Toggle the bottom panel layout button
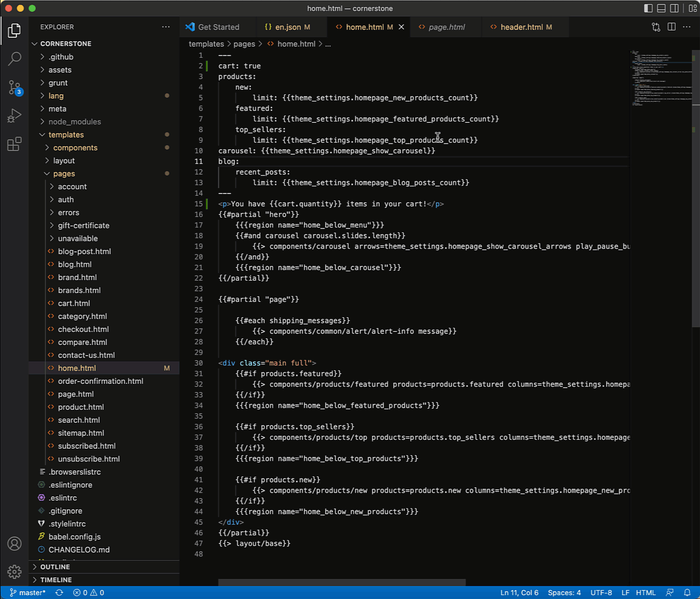Screen dimensions: 700x599 point(661,8)
